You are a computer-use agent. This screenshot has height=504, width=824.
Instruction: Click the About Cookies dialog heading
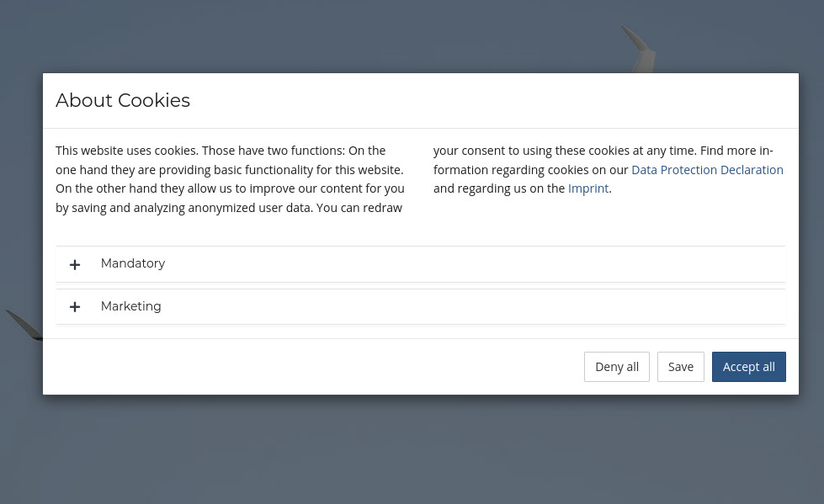(123, 100)
